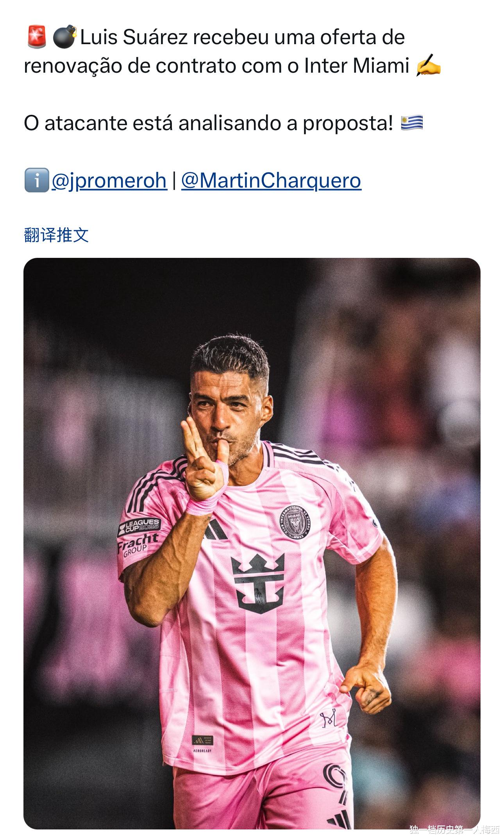Open the attached player photo
The image size is (504, 840).
click(x=252, y=543)
